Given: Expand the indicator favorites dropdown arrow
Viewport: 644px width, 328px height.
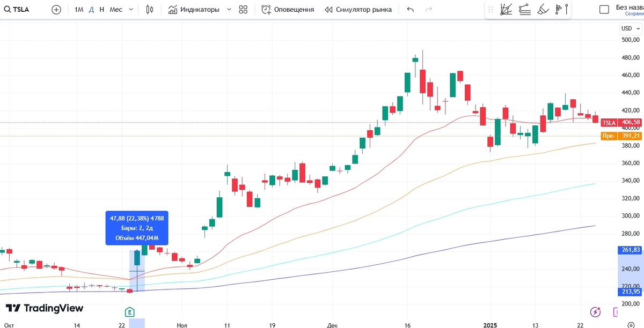Looking at the screenshot, I should click(x=229, y=10).
